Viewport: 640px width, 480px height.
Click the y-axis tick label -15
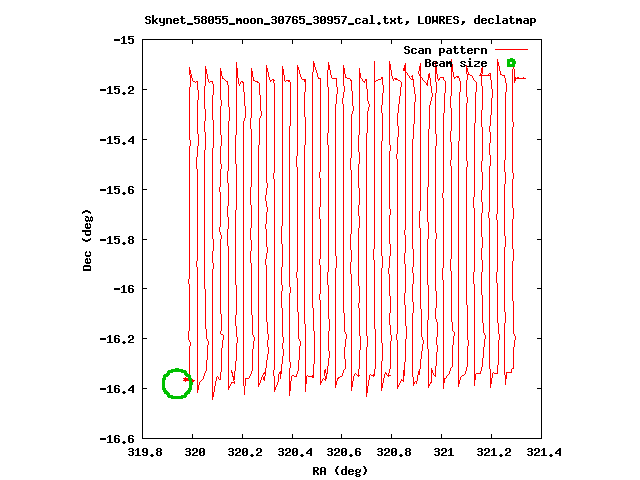pos(124,40)
